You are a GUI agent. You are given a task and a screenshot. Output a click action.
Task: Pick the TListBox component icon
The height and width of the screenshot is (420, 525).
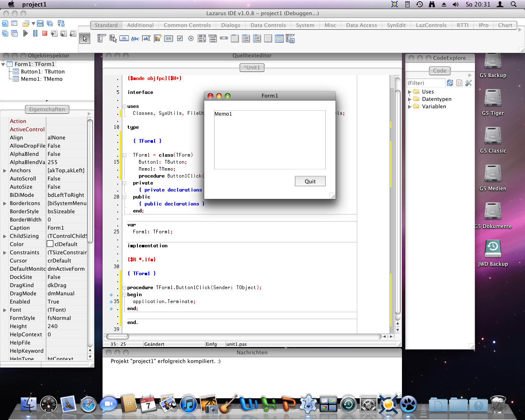(x=202, y=39)
